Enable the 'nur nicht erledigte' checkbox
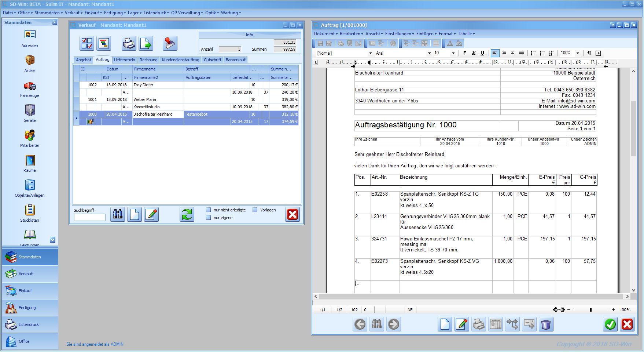 coord(209,210)
